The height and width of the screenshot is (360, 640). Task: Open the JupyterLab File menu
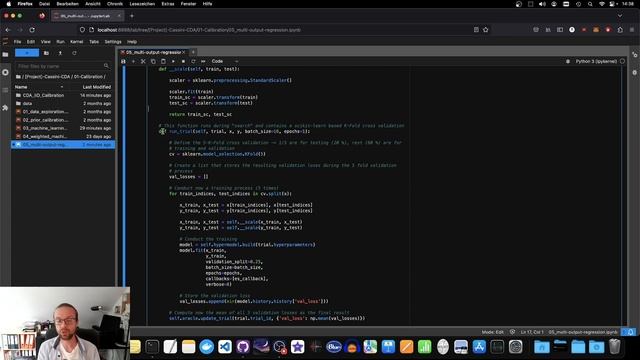[x=18, y=42]
